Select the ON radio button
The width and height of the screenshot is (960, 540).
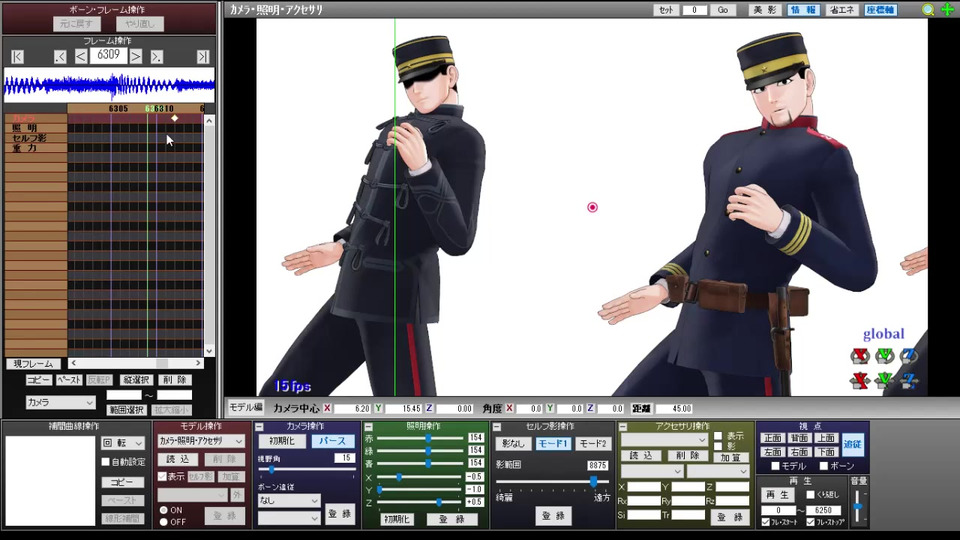click(163, 510)
